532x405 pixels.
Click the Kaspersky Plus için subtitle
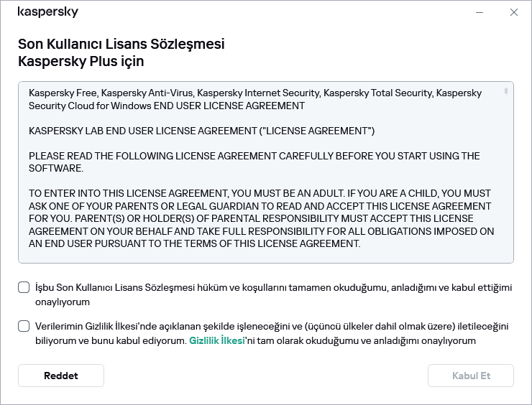tap(81, 61)
